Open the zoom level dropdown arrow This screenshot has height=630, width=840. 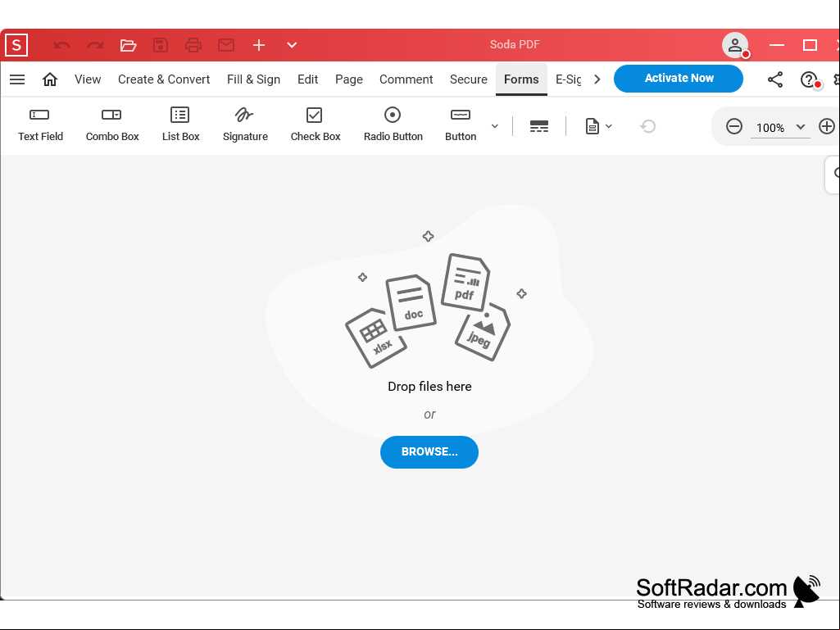pyautogui.click(x=801, y=127)
